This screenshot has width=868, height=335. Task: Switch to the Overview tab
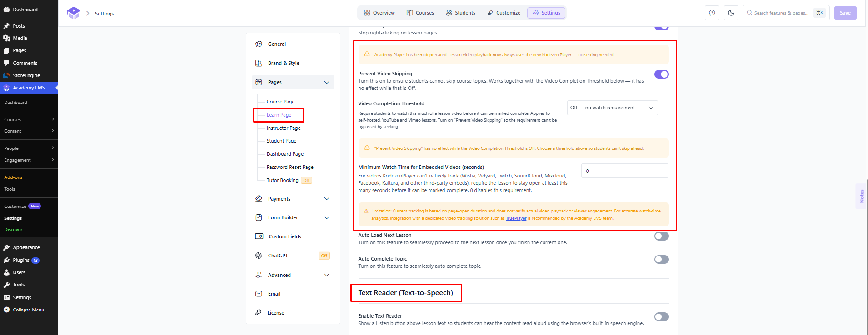[379, 13]
